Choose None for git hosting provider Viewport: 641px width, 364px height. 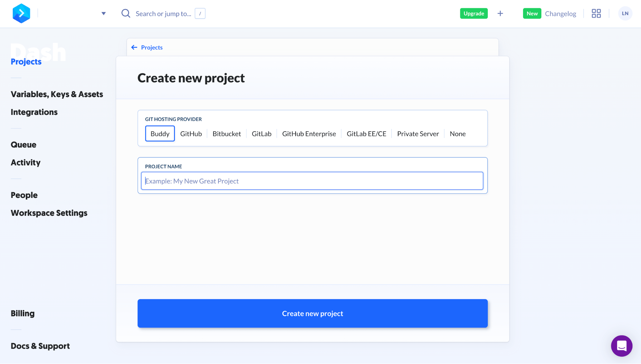pos(457,134)
